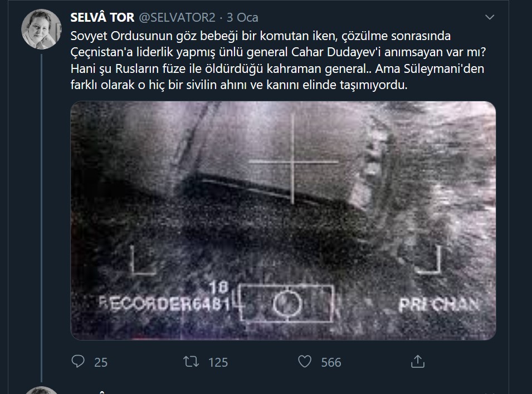The image size is (532, 394).
Task: Click the thread connector line below avatar
Action: (x=42, y=218)
